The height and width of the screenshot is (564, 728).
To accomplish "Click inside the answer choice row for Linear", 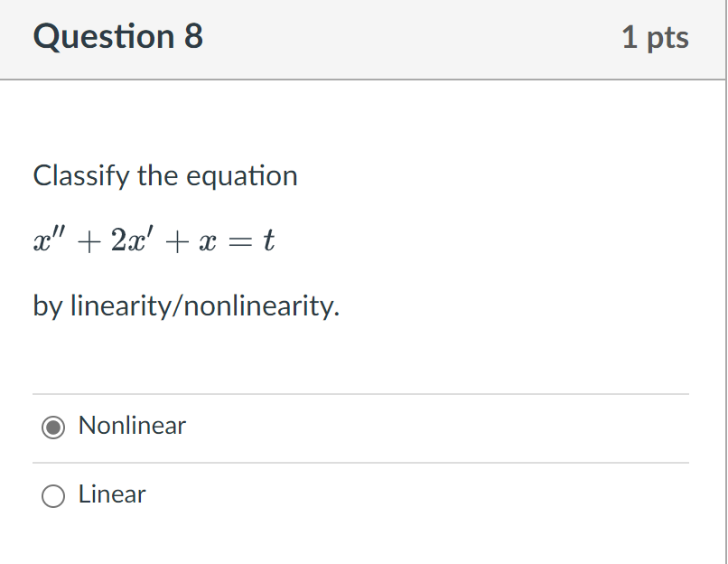I will [x=271, y=494].
